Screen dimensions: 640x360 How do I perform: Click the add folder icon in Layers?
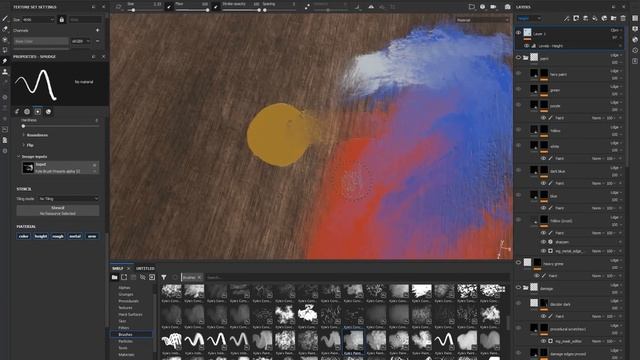[613, 18]
